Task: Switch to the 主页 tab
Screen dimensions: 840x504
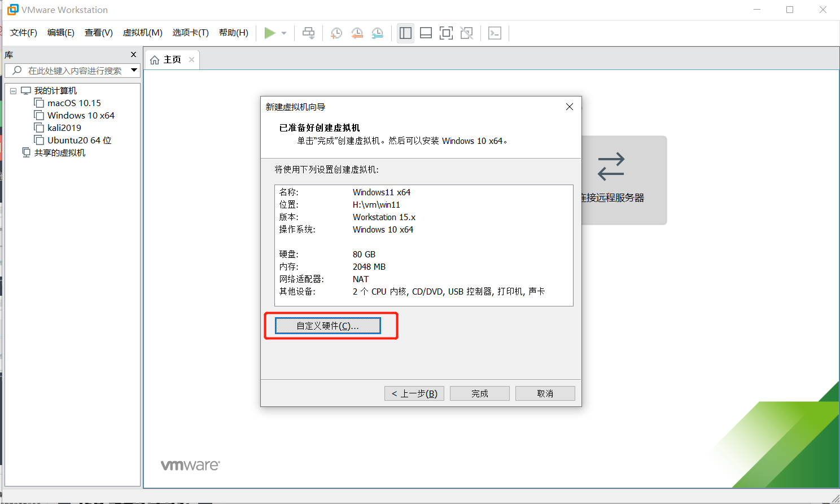Action: point(172,60)
